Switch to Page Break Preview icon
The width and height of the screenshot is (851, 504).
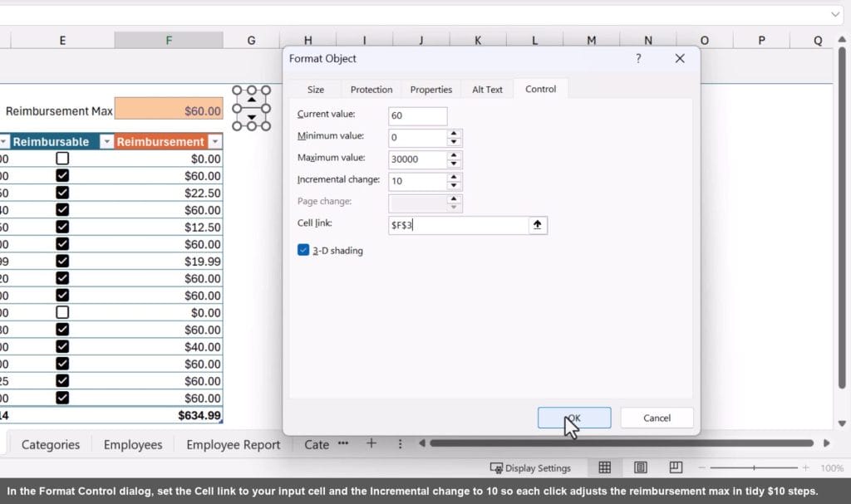pos(676,467)
